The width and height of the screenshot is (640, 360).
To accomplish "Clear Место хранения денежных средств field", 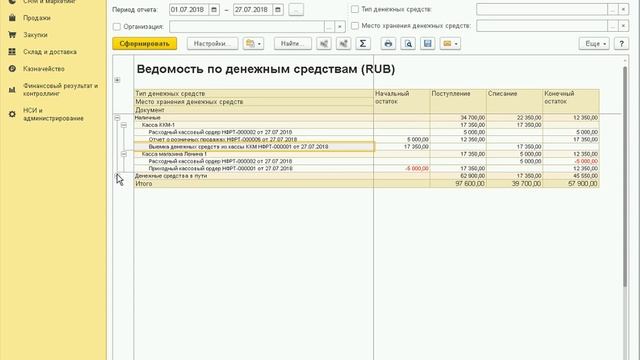I will (623, 26).
